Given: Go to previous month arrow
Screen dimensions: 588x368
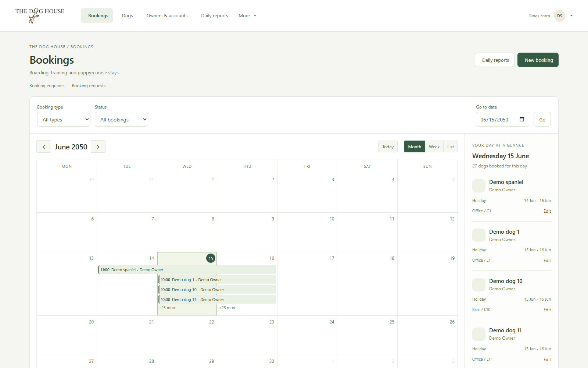Looking at the screenshot, I should click(44, 146).
